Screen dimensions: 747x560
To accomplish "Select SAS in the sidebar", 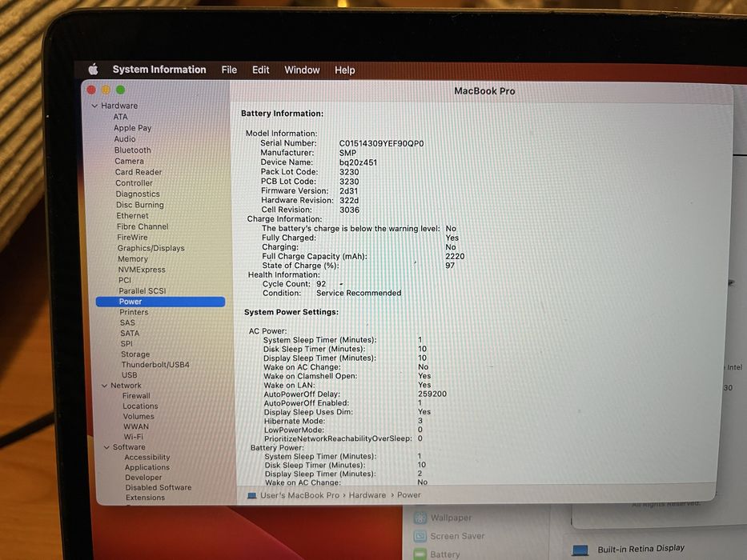I will (x=127, y=323).
